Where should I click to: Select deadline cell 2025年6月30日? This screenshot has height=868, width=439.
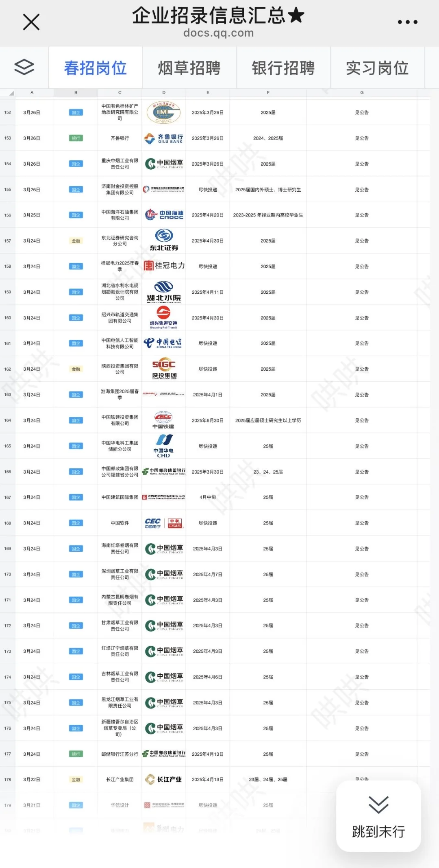coord(208,420)
